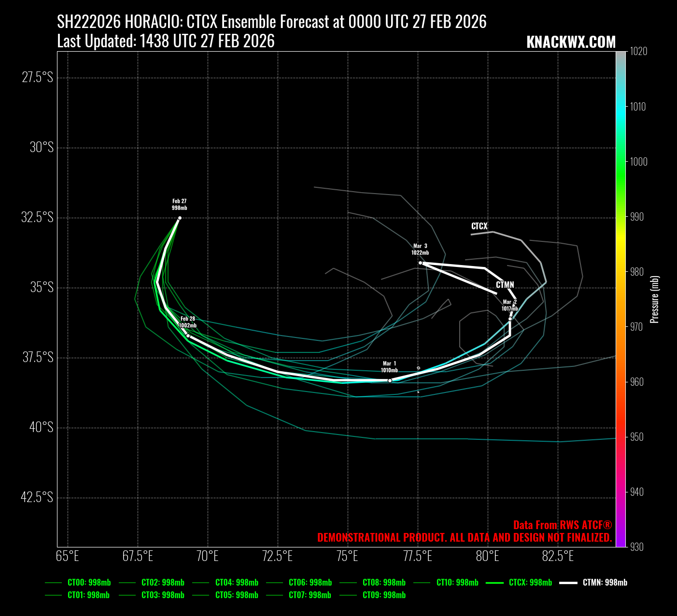
Task: Click the Feb 27 998mb track start marker
Action: point(180,218)
